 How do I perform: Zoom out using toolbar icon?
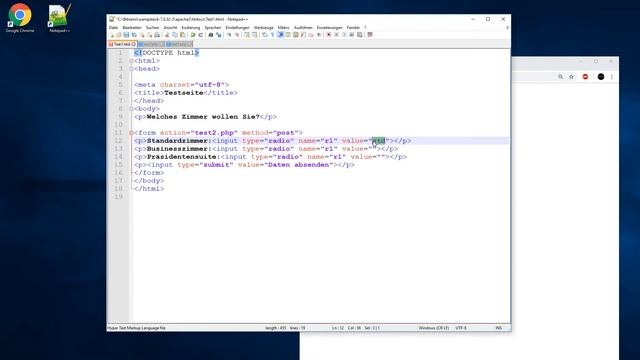pos(237,35)
